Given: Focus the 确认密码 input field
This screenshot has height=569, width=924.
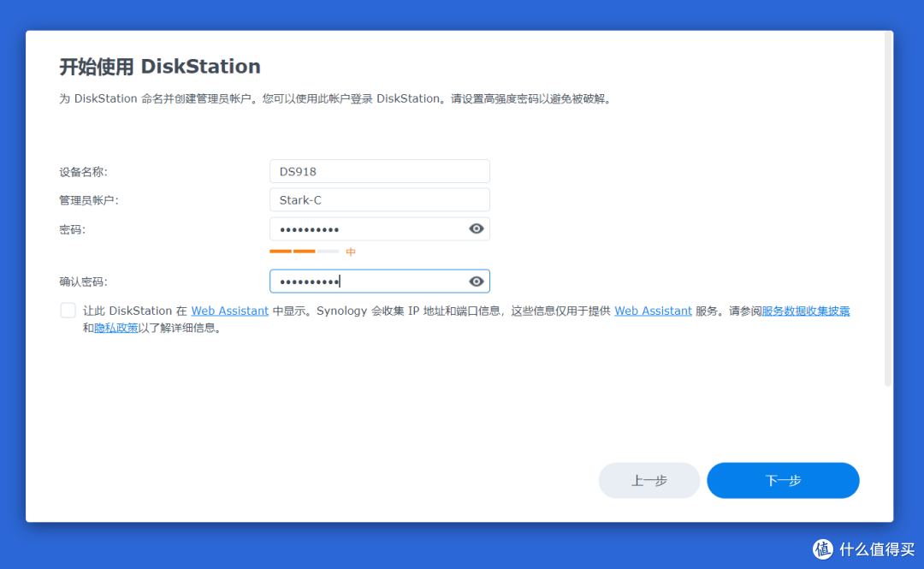Looking at the screenshot, I should (368, 281).
